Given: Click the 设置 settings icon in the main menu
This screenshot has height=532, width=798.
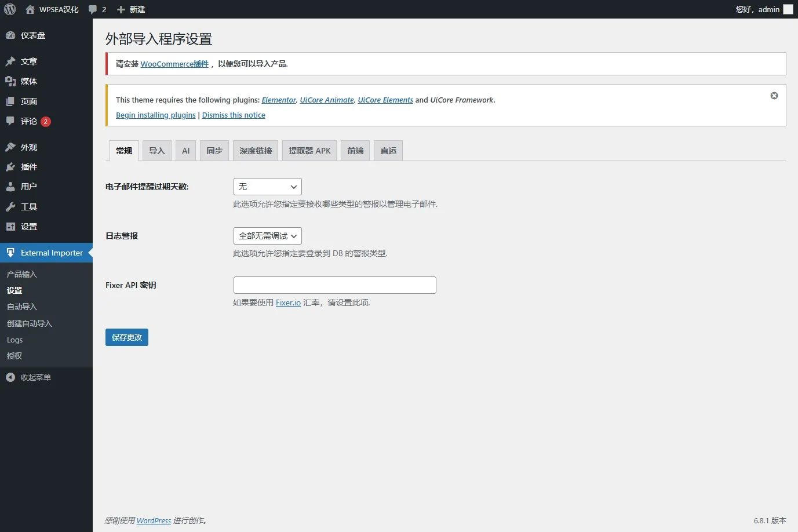Looking at the screenshot, I should click(x=10, y=227).
